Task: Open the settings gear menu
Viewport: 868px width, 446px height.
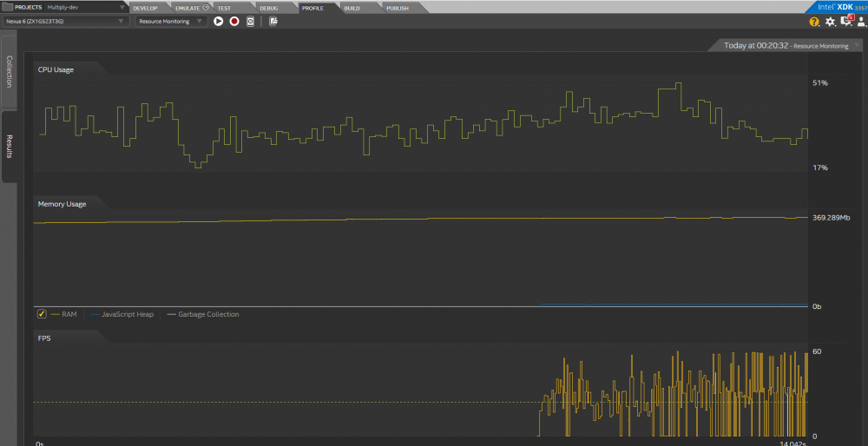Action: coord(830,22)
